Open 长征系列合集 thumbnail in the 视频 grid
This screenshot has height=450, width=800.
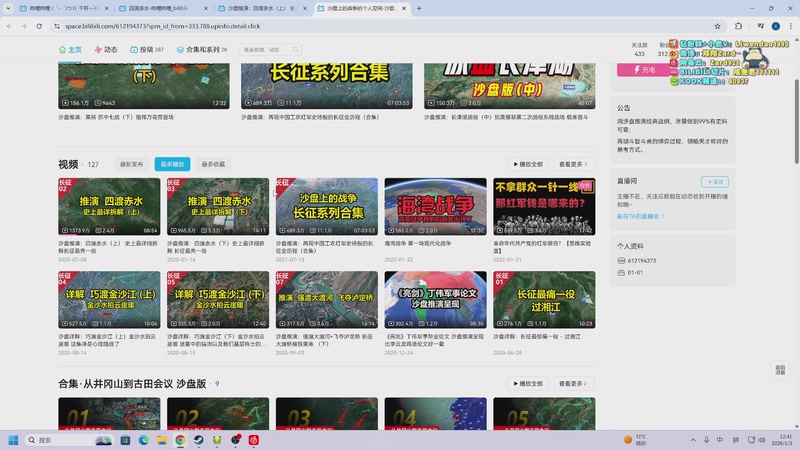(x=327, y=206)
